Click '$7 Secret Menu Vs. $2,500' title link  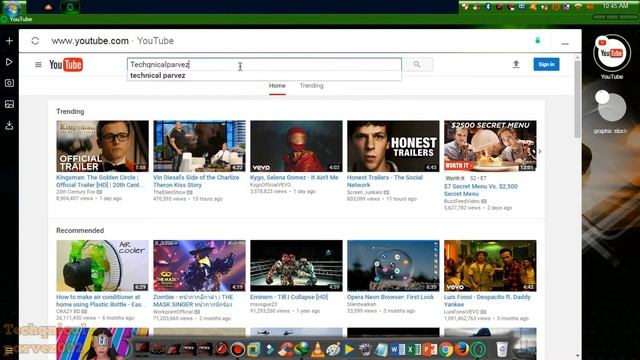pyautogui.click(x=481, y=190)
